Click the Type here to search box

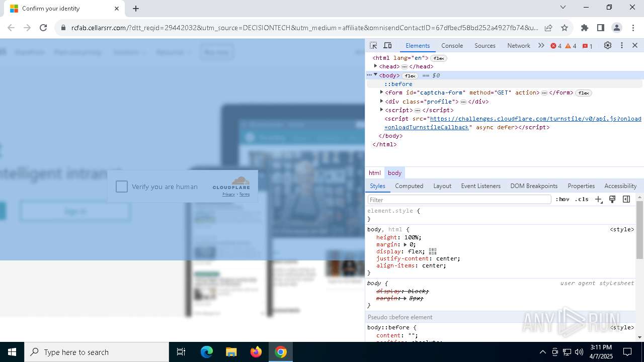click(97, 352)
